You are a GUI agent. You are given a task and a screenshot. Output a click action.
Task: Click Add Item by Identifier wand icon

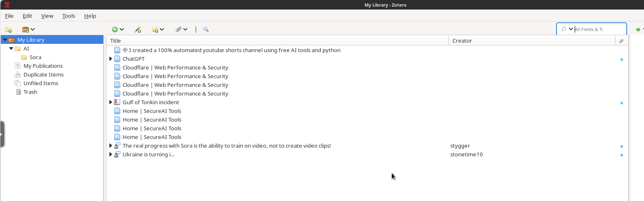[x=138, y=29]
